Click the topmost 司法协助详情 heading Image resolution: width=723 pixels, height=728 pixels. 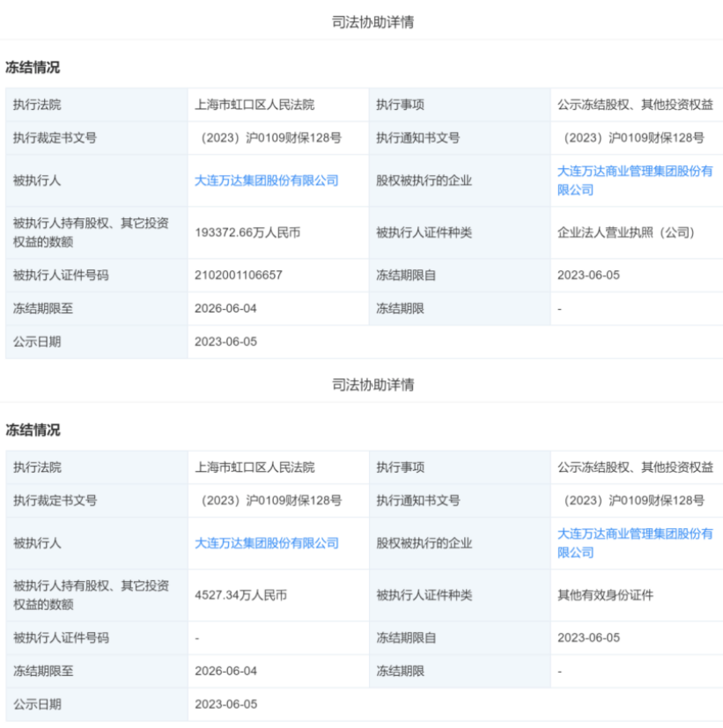tap(373, 22)
